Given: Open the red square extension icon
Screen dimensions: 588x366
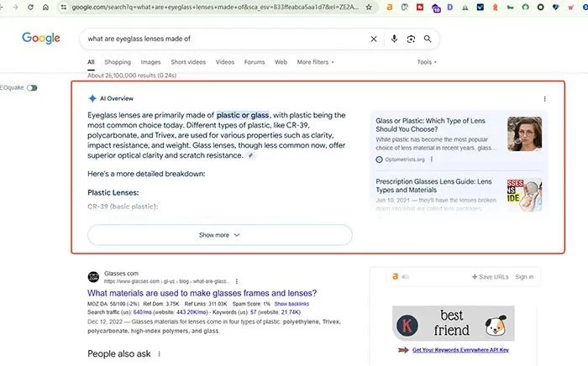Looking at the screenshot, I should pos(420,7).
